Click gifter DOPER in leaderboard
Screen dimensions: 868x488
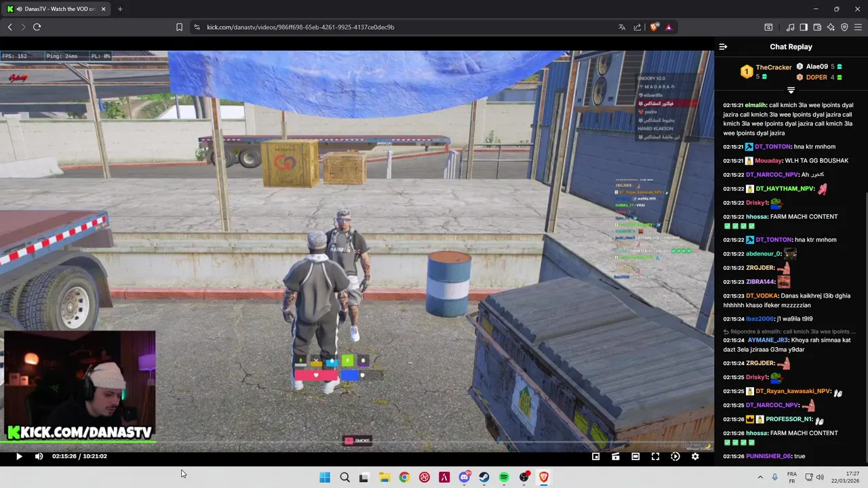point(816,77)
